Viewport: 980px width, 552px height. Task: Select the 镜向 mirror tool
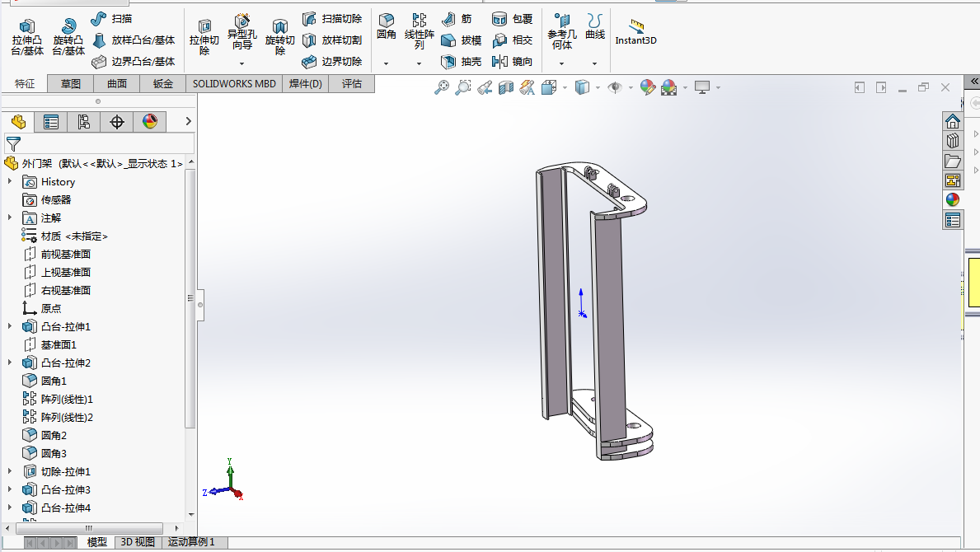tap(512, 62)
